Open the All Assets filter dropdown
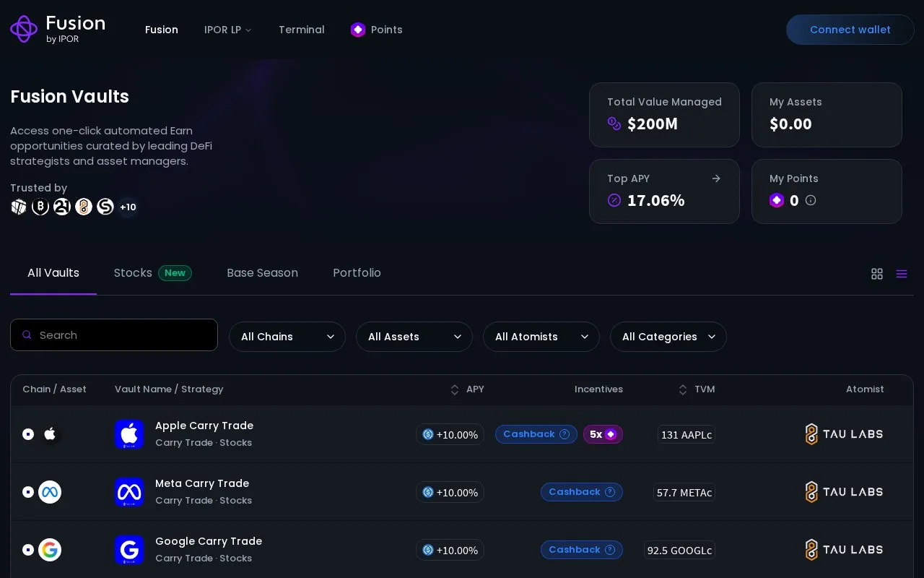Viewport: 924px width, 578px height. point(414,337)
